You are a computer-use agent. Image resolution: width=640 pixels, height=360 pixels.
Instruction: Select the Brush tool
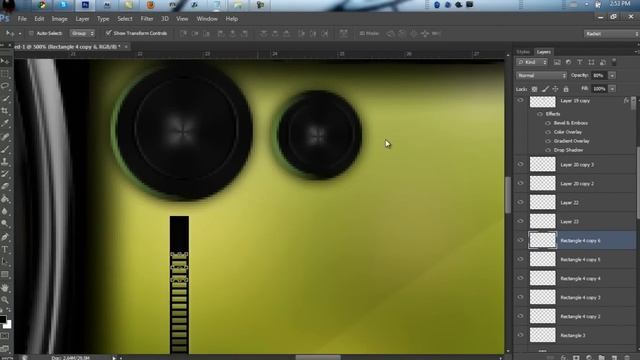pos(5,149)
